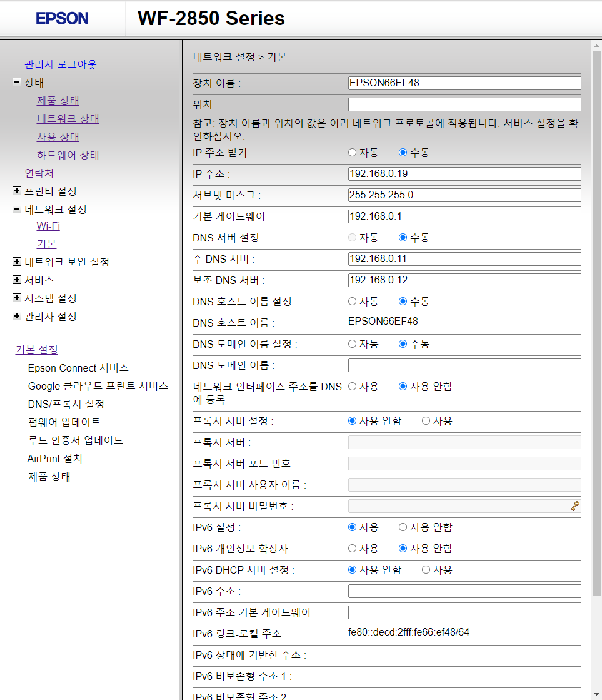Click the EPSON logo
602x700 pixels.
point(62,18)
